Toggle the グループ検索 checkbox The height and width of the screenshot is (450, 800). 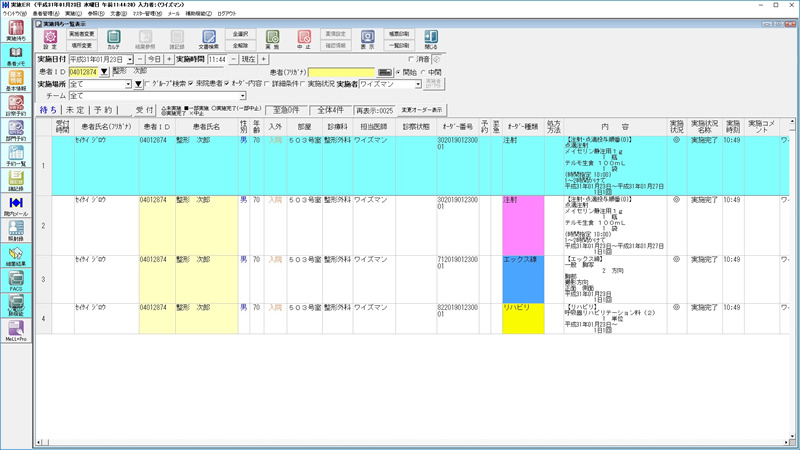147,84
